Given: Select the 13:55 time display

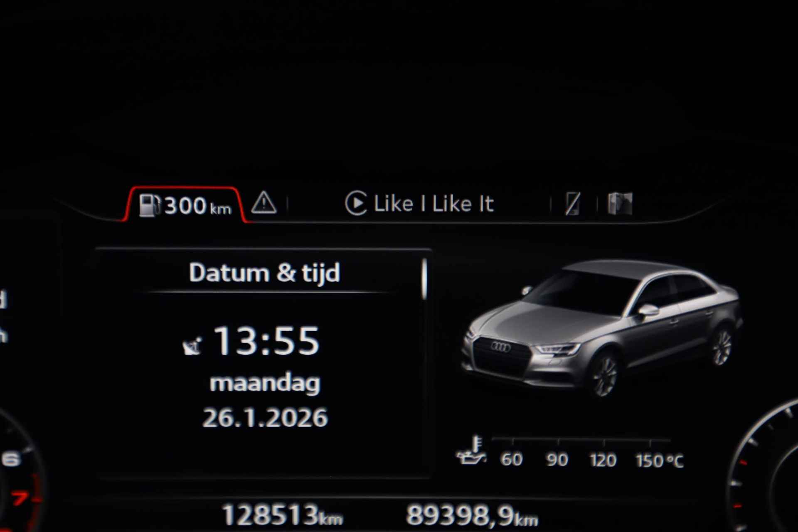Looking at the screenshot, I should click(266, 341).
